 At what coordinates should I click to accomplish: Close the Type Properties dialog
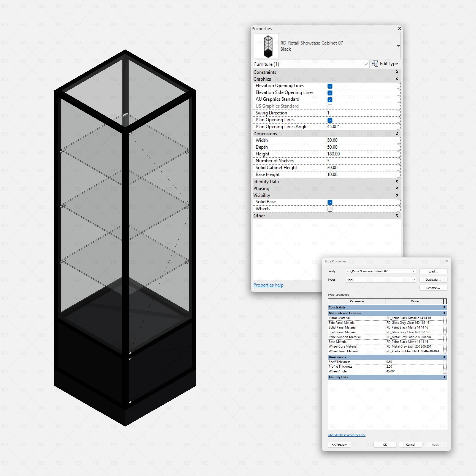pyautogui.click(x=447, y=261)
